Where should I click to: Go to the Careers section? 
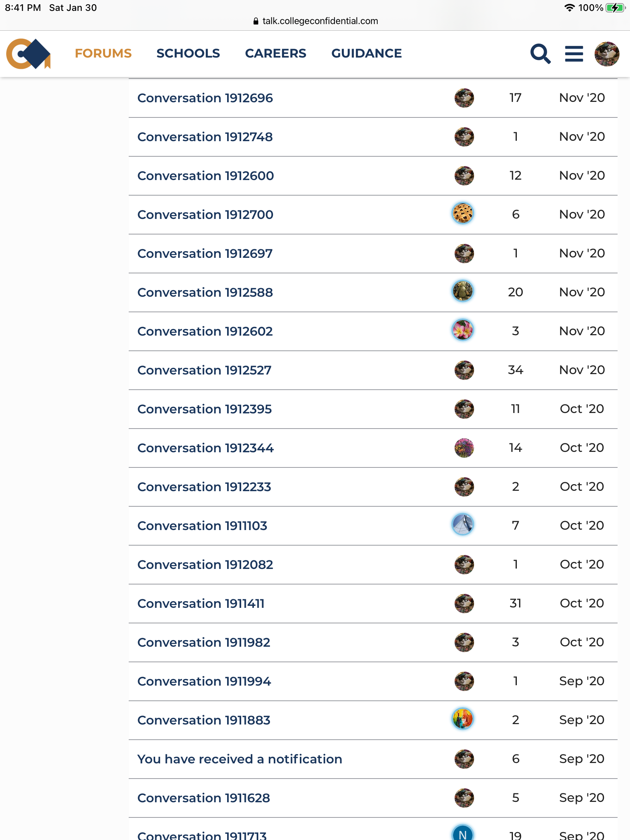tap(275, 53)
